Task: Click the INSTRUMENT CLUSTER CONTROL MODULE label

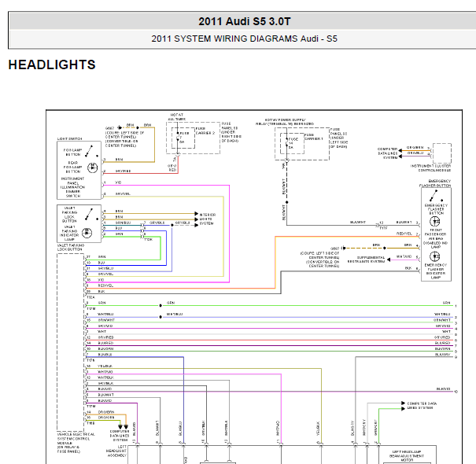Action: click(x=430, y=168)
